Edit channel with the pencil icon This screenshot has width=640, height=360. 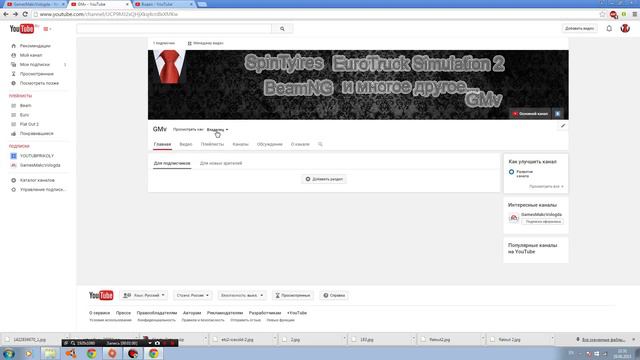pyautogui.click(x=563, y=126)
